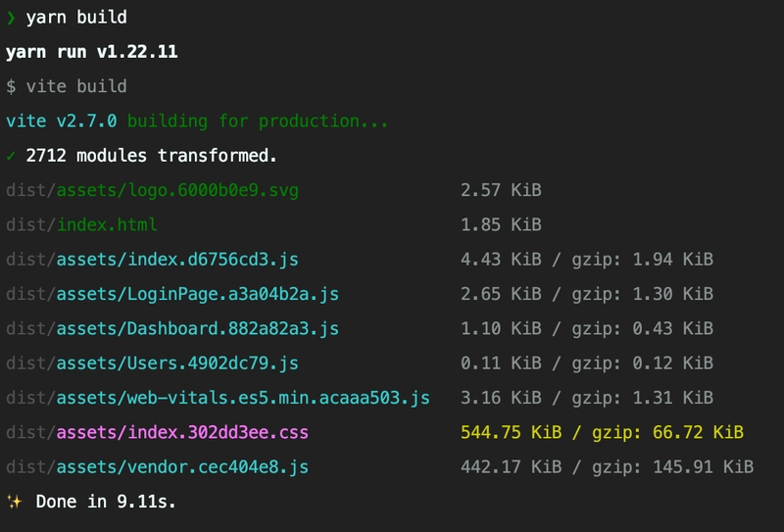Click the pink assets/index.302dd3ee.css path
784x532 pixels.
[182, 432]
